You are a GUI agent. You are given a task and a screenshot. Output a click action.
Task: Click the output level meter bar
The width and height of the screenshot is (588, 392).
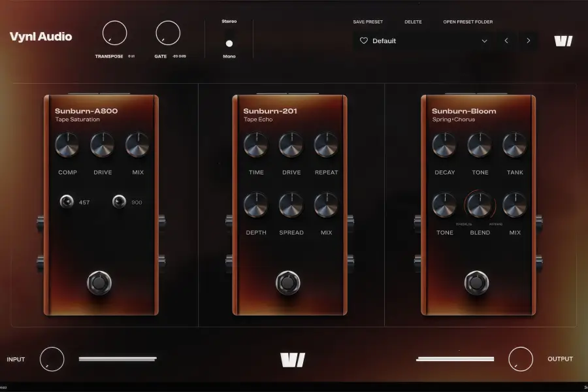[x=455, y=359]
